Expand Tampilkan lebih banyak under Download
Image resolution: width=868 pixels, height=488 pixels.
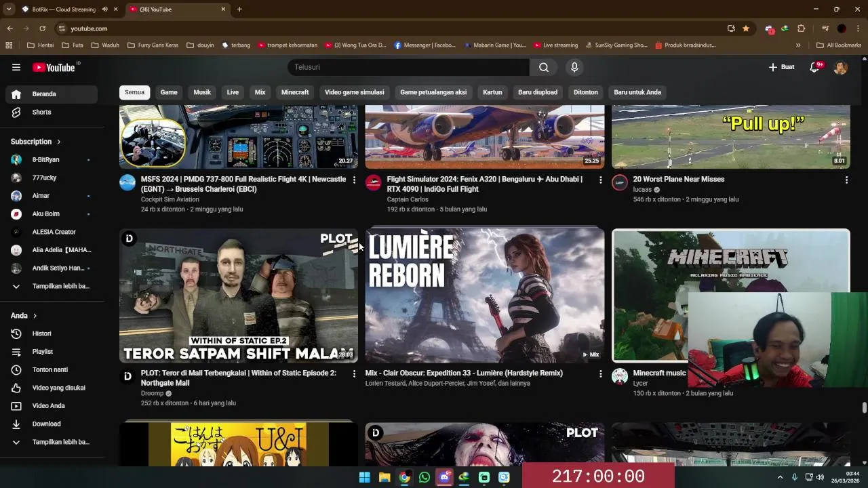[52, 442]
